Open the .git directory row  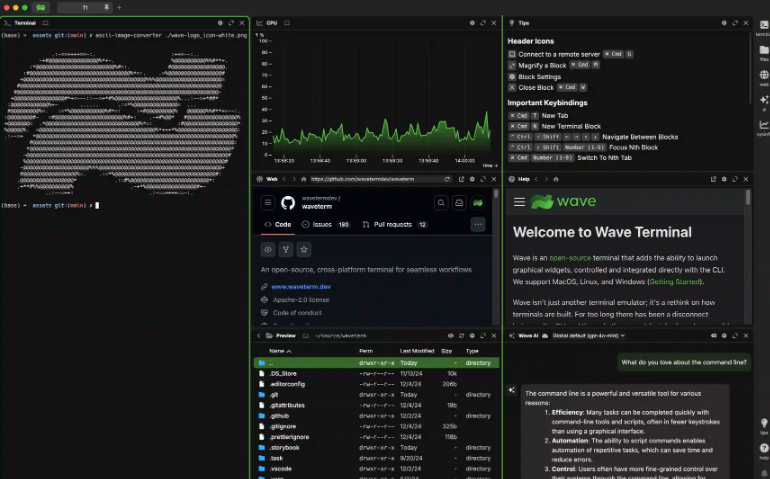point(376,395)
